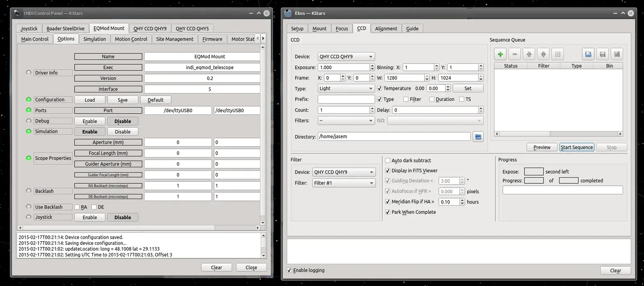Uncheck Display in FITS Viewer

coord(388,171)
